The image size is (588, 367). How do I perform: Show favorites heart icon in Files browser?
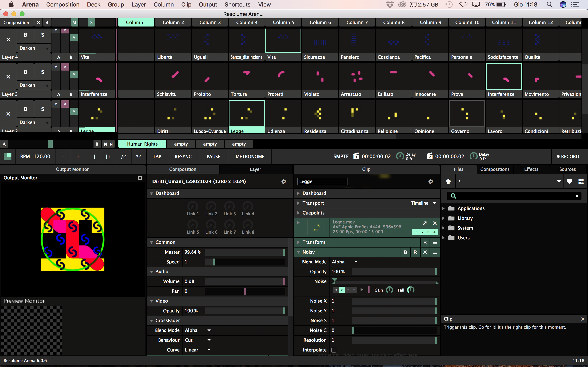click(569, 181)
